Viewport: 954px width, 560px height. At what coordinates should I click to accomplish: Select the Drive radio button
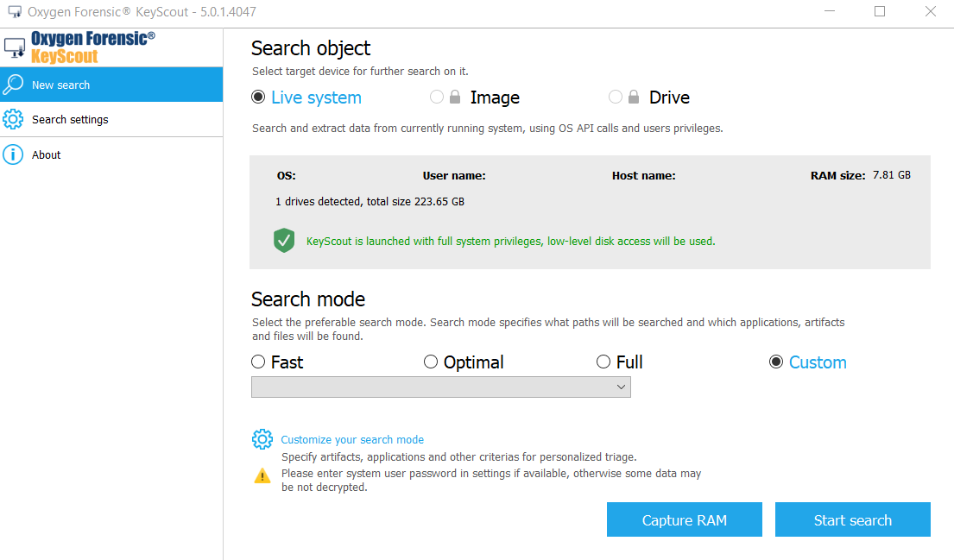click(615, 98)
